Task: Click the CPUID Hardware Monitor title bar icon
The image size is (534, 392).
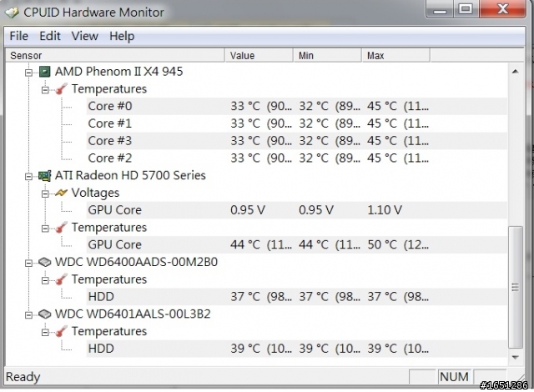Action: [12, 13]
